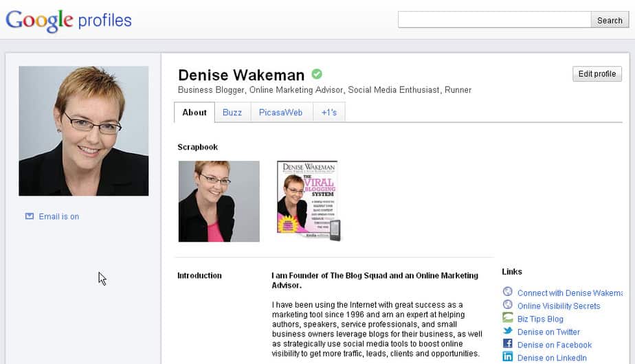The width and height of the screenshot is (635, 364).
Task: Switch to the Buzz tab
Action: [232, 112]
